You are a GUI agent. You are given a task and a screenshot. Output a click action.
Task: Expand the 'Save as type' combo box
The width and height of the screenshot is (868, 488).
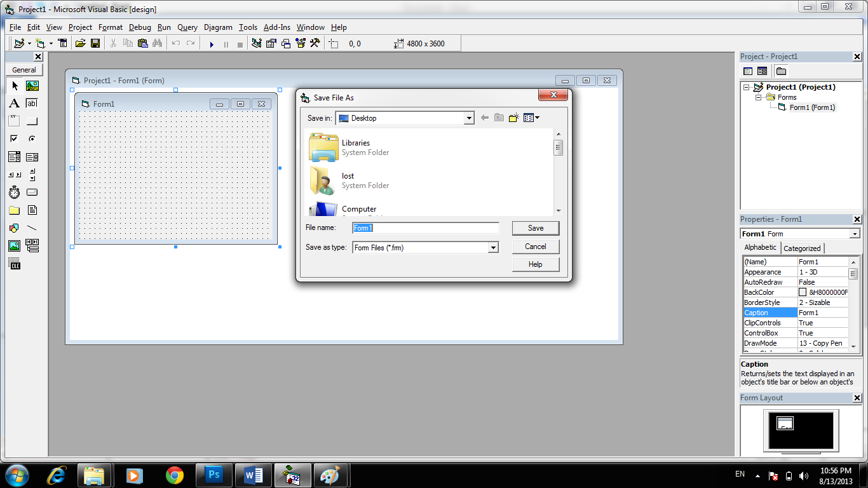(x=493, y=248)
